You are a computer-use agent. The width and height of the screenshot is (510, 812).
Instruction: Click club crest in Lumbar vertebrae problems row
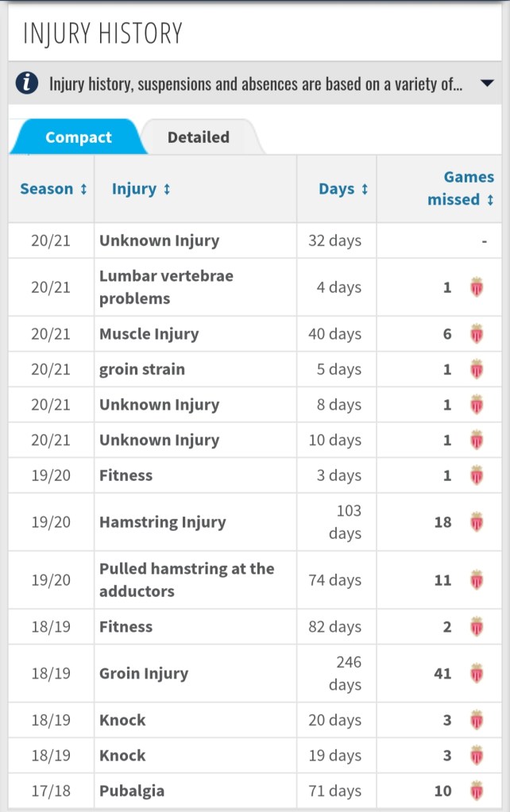[477, 287]
